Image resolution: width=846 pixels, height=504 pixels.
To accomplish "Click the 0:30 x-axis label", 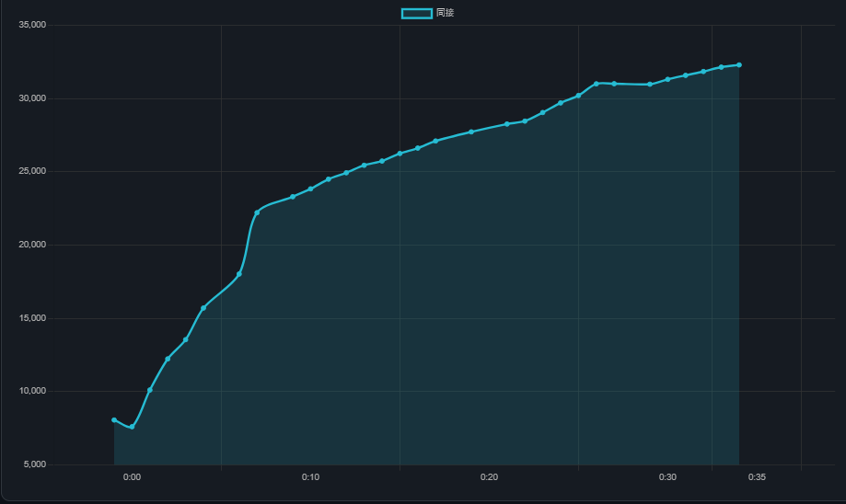I will [x=667, y=477].
